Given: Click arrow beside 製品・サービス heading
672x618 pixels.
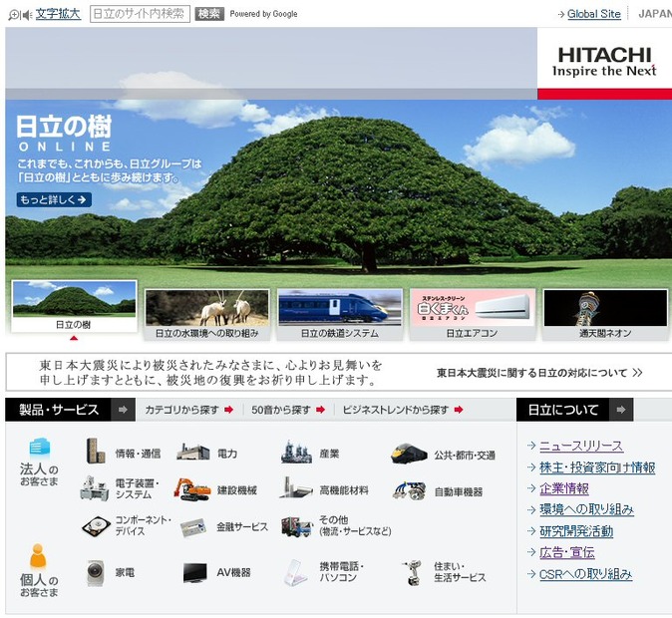Looking at the screenshot, I should (123, 410).
